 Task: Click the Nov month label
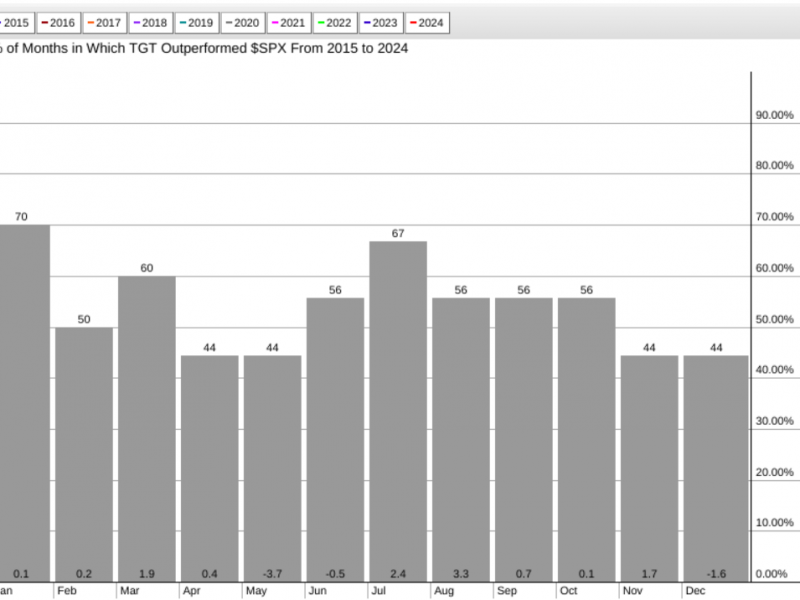[x=633, y=591]
